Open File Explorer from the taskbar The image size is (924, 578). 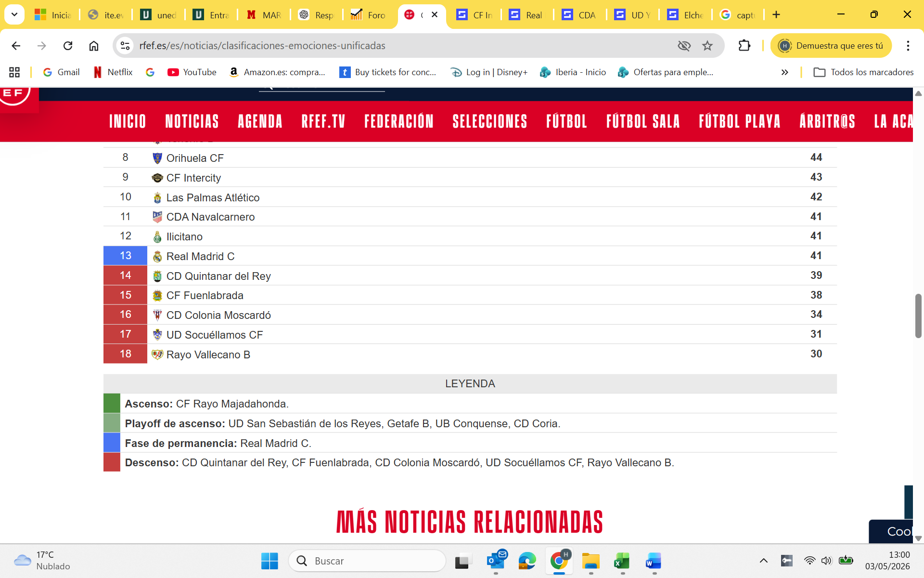click(x=590, y=561)
